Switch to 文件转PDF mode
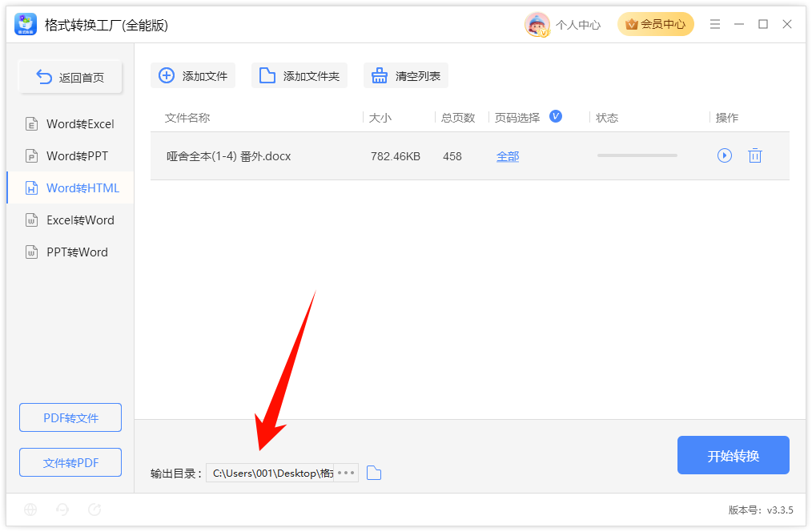812x532 pixels. 70,462
